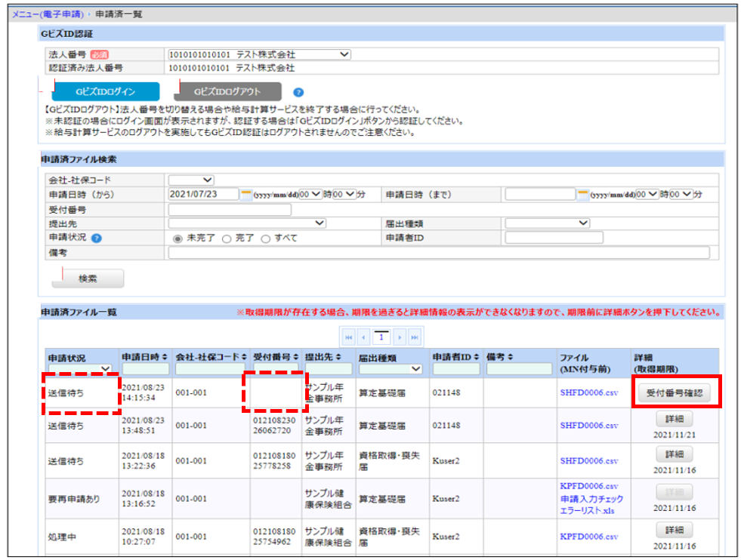
Task: Sort table by 申請日時 column
Action: coord(165,356)
